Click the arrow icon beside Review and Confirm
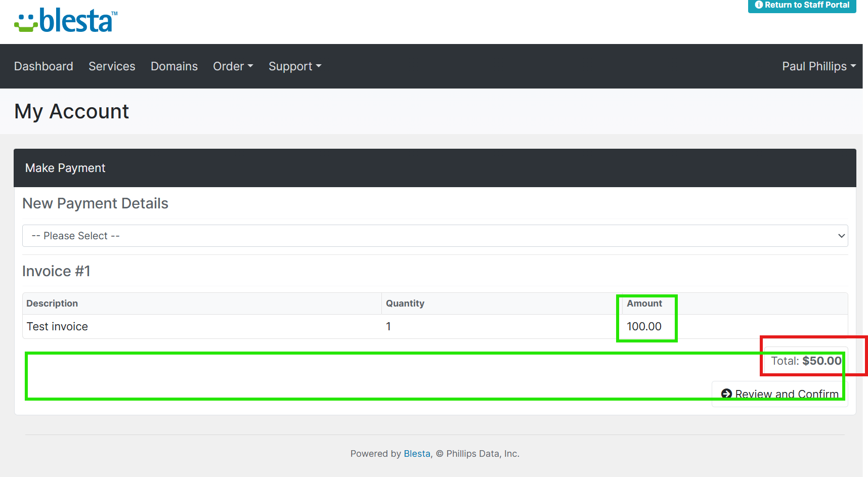868x477 pixels. 726,394
